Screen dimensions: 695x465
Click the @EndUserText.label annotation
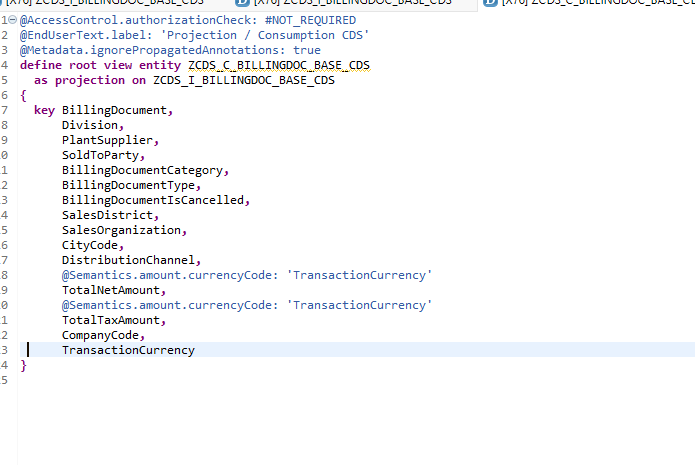coord(86,35)
